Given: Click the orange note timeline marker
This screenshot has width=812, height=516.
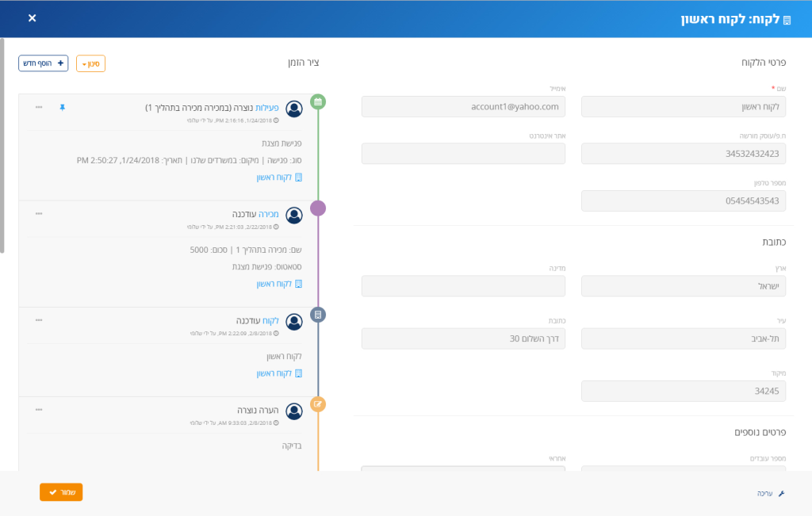Looking at the screenshot, I should click(318, 404).
